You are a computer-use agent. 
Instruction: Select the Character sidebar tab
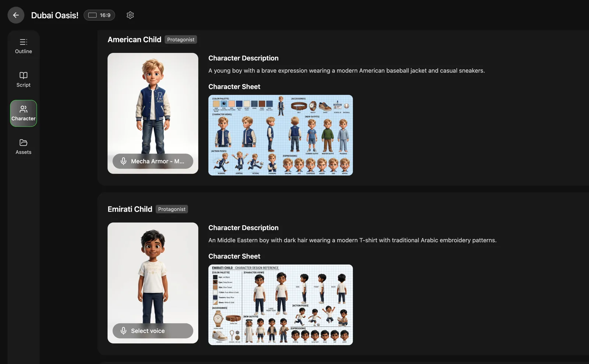click(x=23, y=113)
